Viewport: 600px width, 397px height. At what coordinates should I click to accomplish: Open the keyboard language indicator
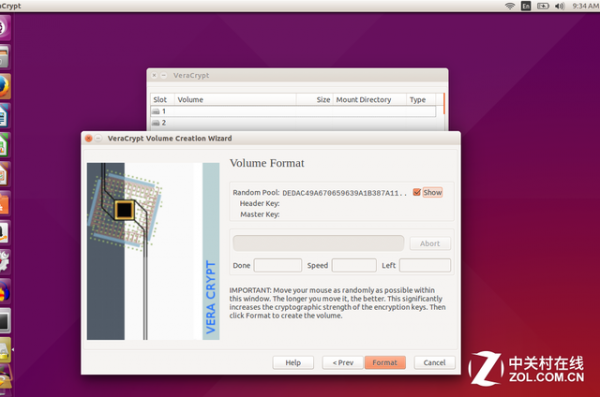click(x=526, y=6)
